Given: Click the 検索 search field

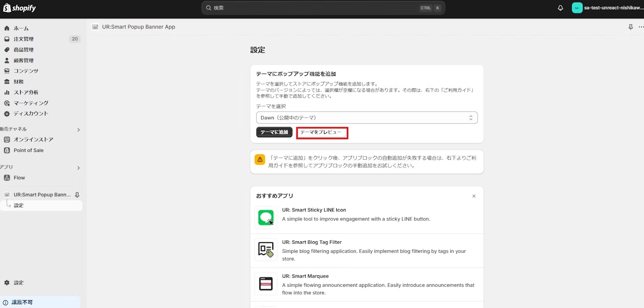Looking at the screenshot, I should click(323, 8).
